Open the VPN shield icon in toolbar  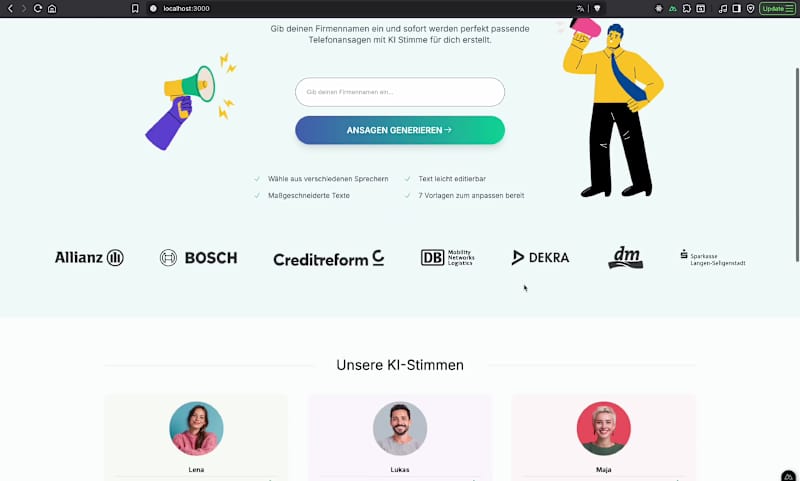pos(751,9)
